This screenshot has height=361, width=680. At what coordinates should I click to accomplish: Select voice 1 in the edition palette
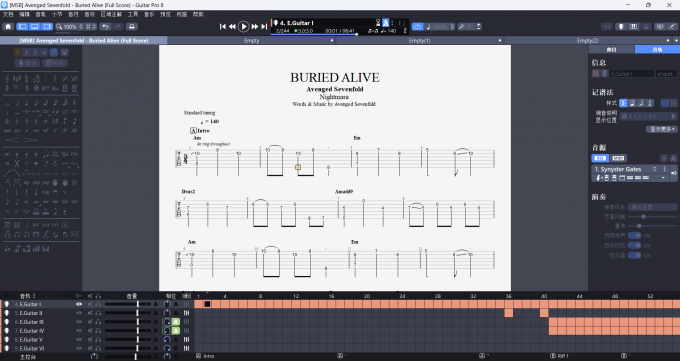tap(17, 53)
